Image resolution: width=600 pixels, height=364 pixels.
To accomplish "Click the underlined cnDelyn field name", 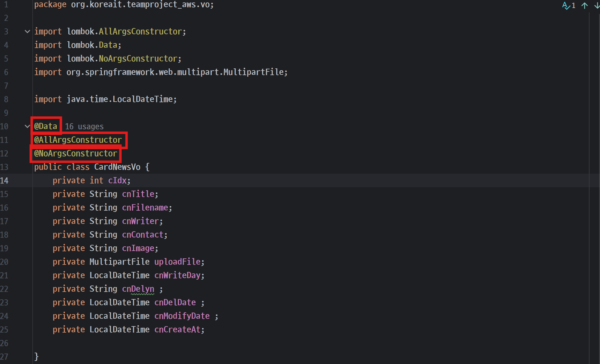I will 138,289.
